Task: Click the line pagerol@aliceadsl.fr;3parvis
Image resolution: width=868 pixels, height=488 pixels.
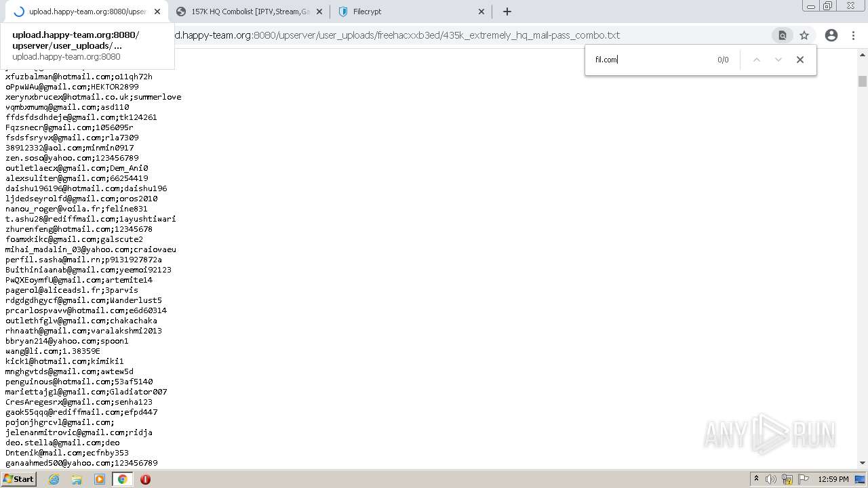Action: pos(72,290)
